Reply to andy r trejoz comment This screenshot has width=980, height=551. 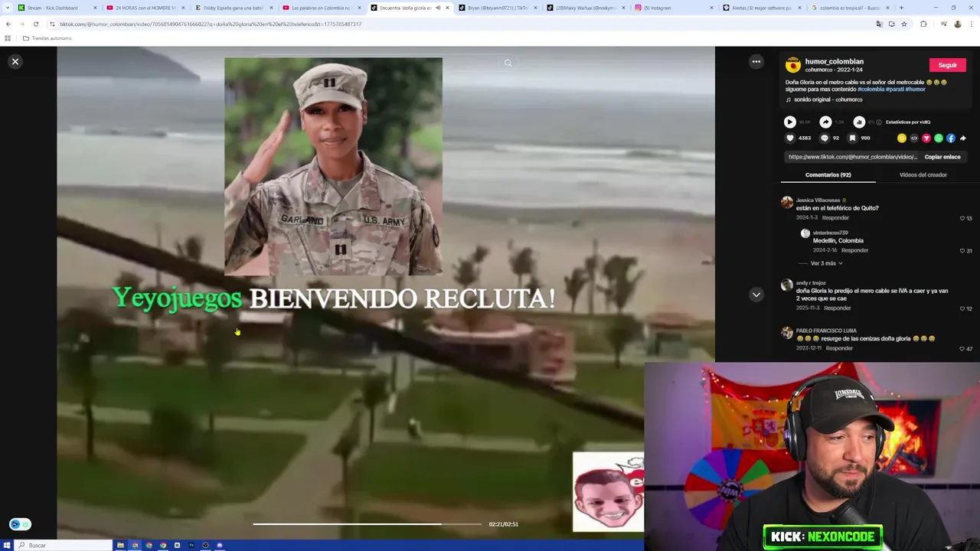[837, 308]
